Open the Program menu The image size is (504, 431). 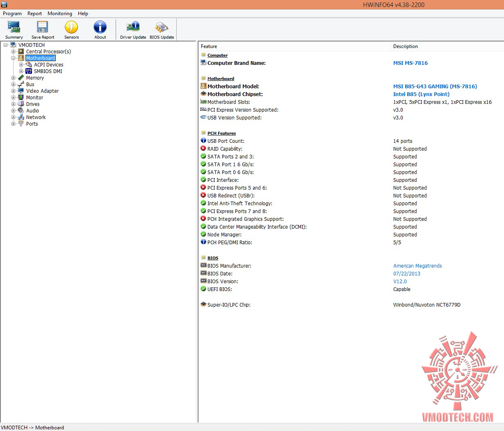[12, 14]
